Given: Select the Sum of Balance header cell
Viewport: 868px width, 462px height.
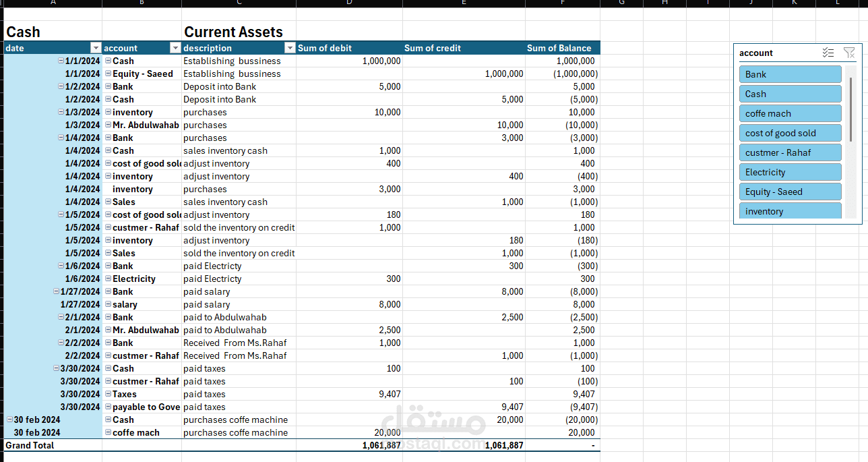Looking at the screenshot, I should pos(562,48).
